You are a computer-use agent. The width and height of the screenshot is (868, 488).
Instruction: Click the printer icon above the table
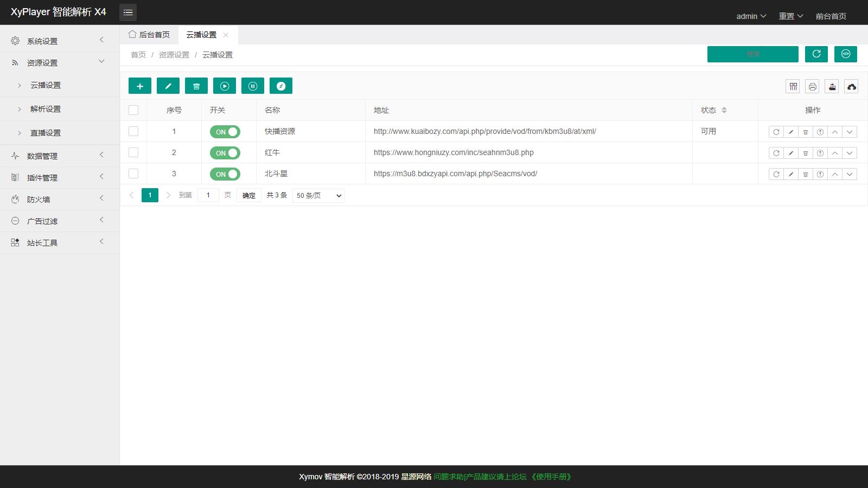point(812,86)
